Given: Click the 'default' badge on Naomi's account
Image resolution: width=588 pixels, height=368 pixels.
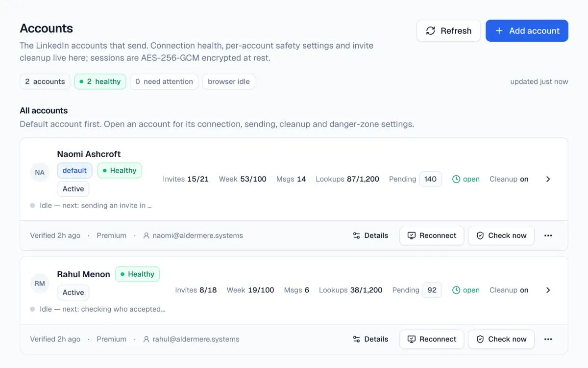Looking at the screenshot, I should pos(74,170).
